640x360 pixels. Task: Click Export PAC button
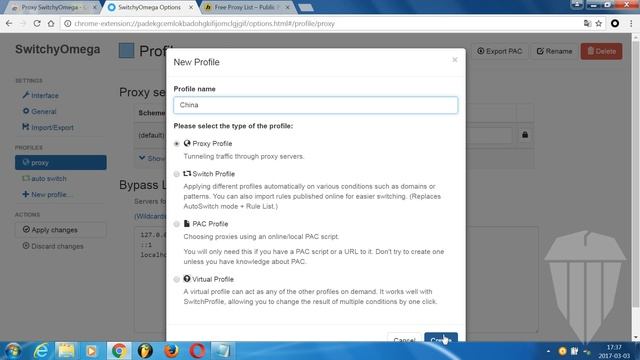(x=500, y=51)
